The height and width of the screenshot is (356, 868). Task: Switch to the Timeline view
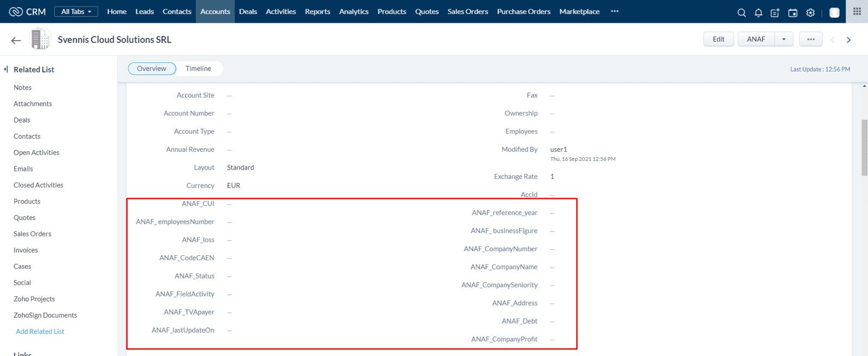coord(198,69)
